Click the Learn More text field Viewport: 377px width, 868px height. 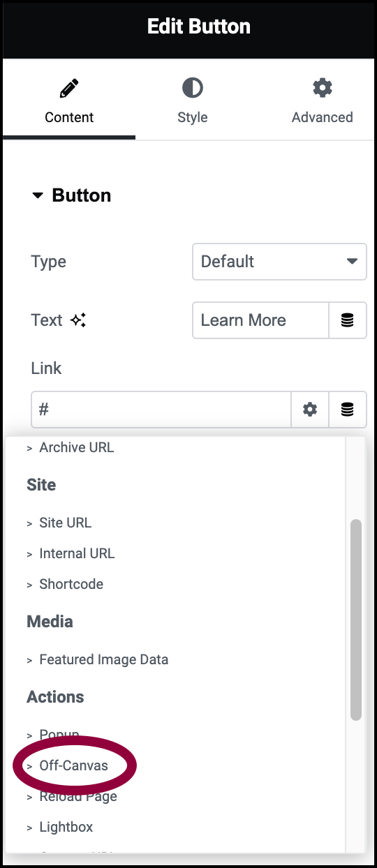pos(260,320)
